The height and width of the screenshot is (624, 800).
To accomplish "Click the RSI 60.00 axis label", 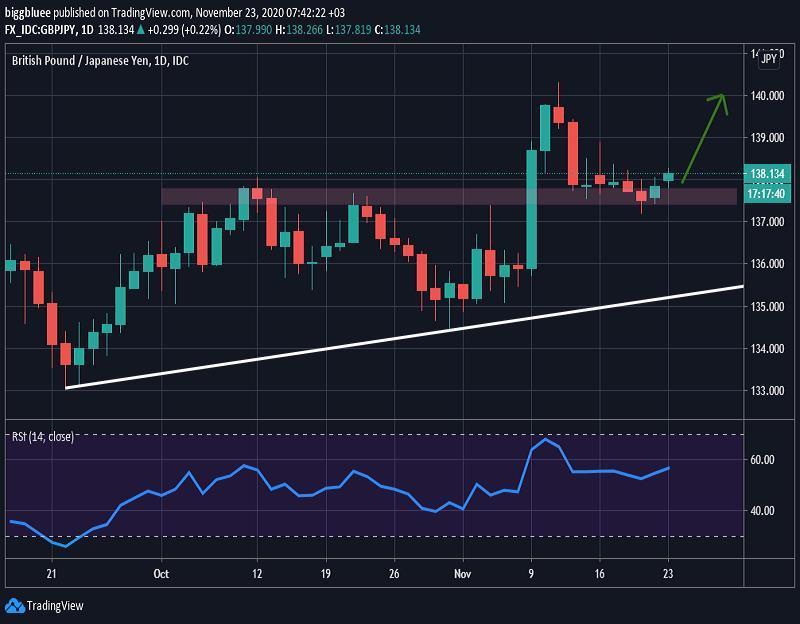I will (x=762, y=460).
